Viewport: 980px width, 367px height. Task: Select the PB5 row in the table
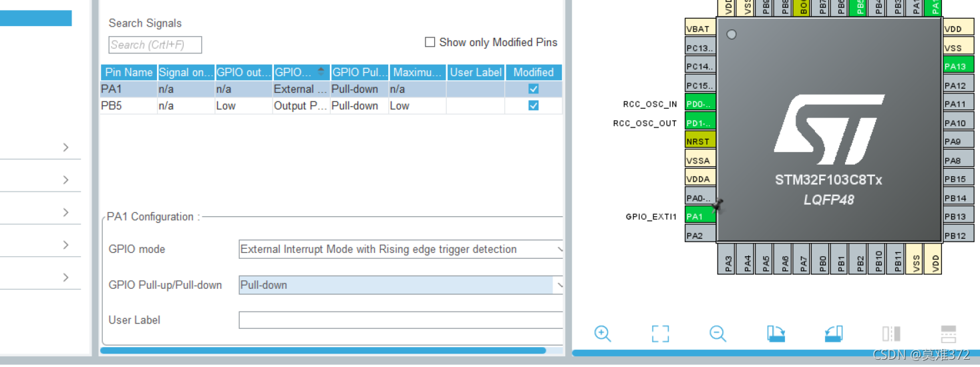click(331, 105)
